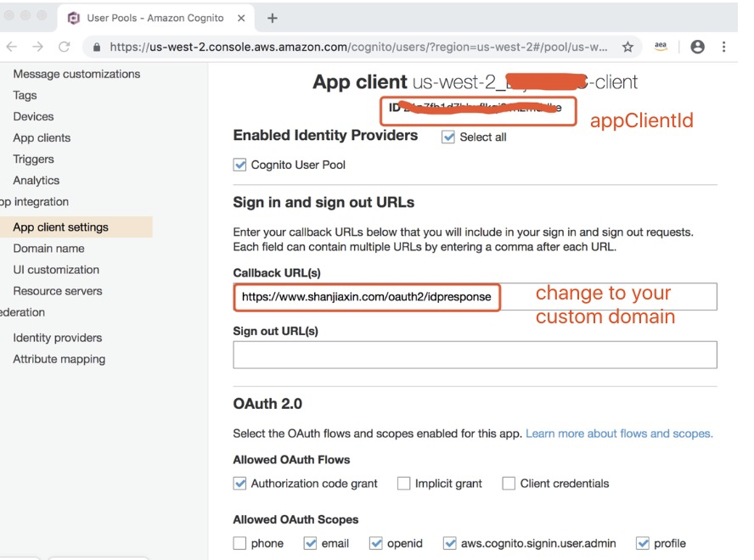Image resolution: width=754 pixels, height=560 pixels.
Task: Open Message customizations in sidebar
Action: point(76,74)
